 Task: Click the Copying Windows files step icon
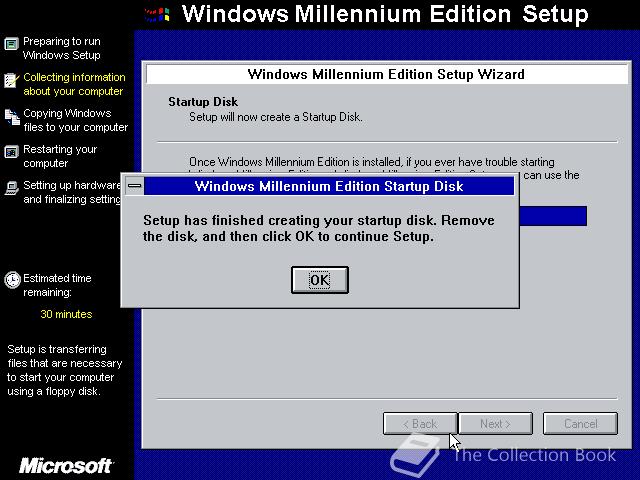[x=12, y=117]
